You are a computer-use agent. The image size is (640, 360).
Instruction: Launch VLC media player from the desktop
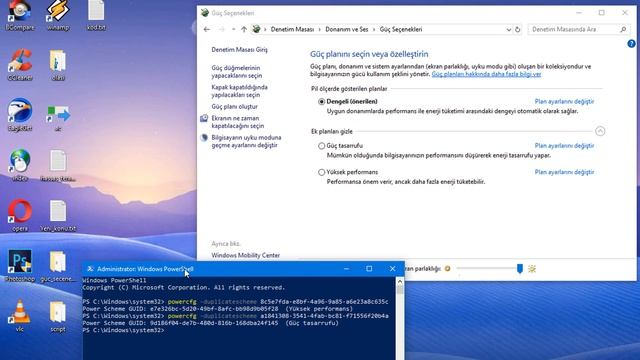point(20,315)
